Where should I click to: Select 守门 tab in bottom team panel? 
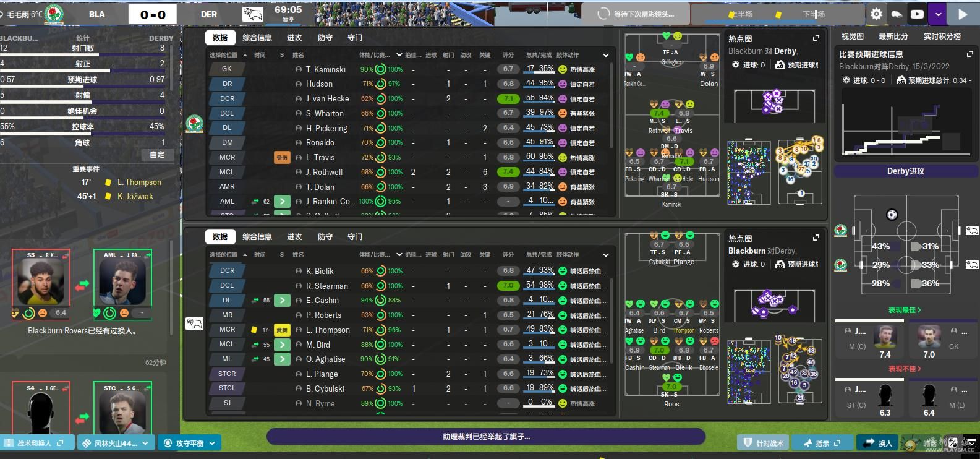tap(355, 237)
